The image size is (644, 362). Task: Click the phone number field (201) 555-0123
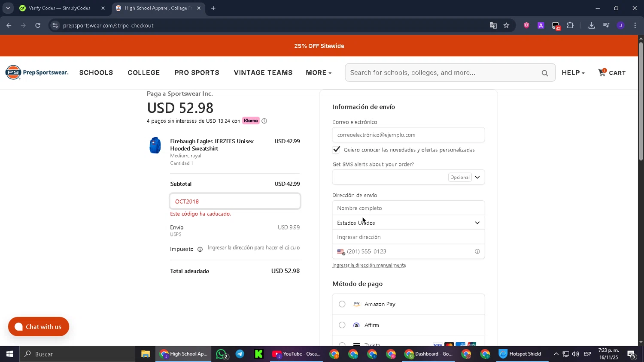point(408,251)
